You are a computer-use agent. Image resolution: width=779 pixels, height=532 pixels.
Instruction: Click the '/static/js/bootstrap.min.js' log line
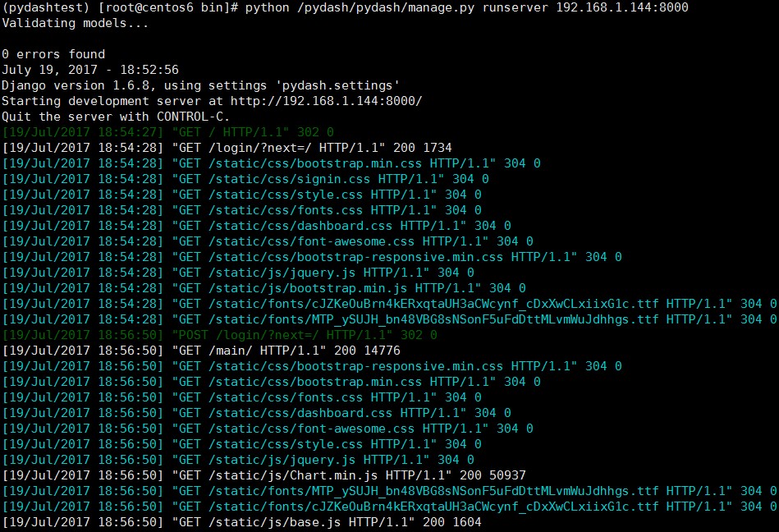(x=263, y=288)
